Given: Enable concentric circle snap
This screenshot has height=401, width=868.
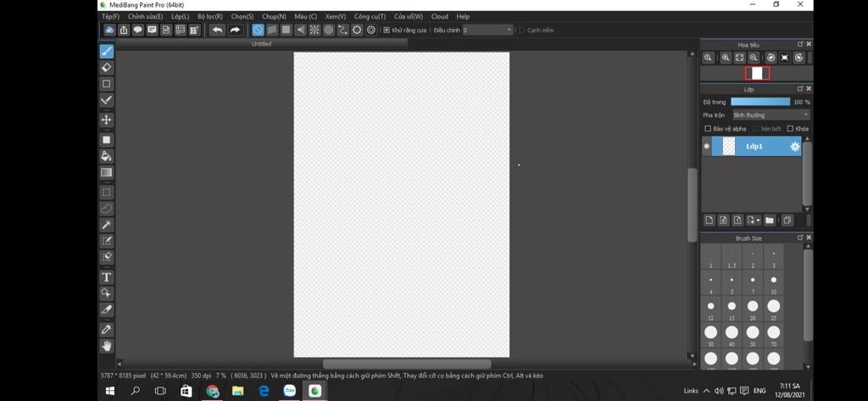Looking at the screenshot, I should pyautogui.click(x=329, y=30).
